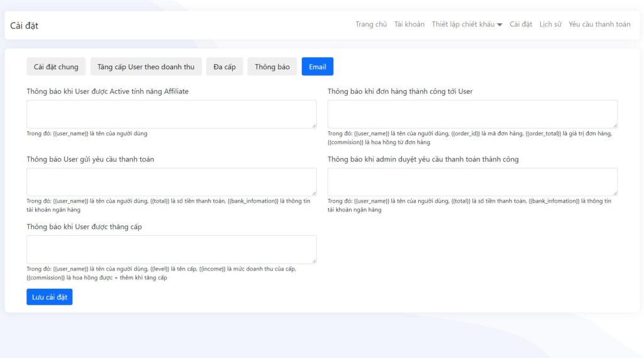Screen dimensions: 644x358
Task: Expand the Thiết lập chiết khấu dropdown
Action: [467, 25]
